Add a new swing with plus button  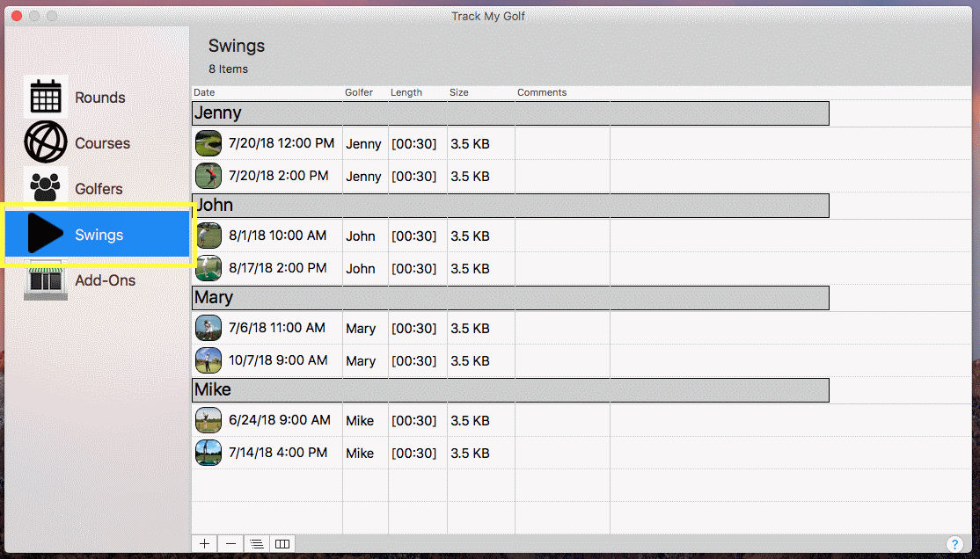click(204, 544)
